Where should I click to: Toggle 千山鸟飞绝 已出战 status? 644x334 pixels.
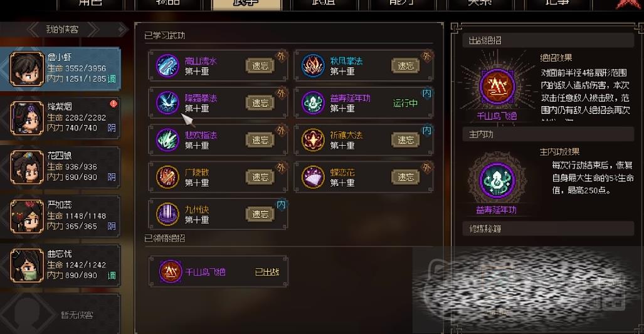point(267,272)
